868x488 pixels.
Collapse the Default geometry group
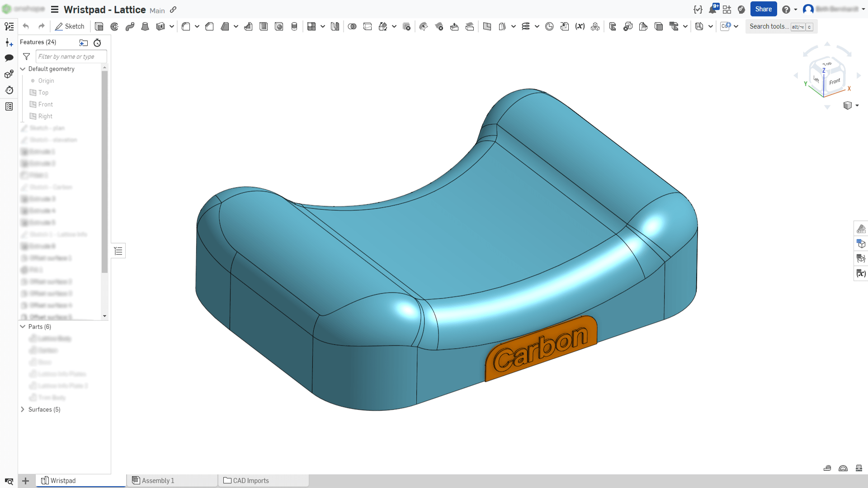coord(23,69)
